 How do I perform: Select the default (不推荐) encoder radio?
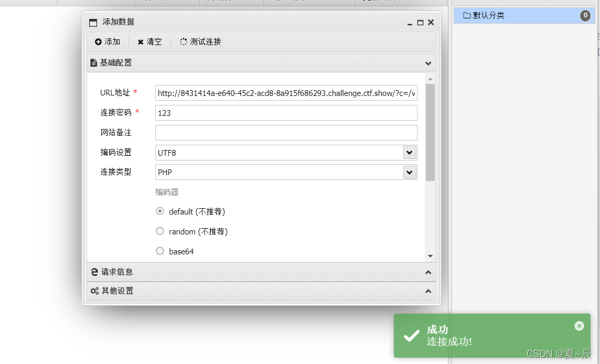(x=160, y=211)
